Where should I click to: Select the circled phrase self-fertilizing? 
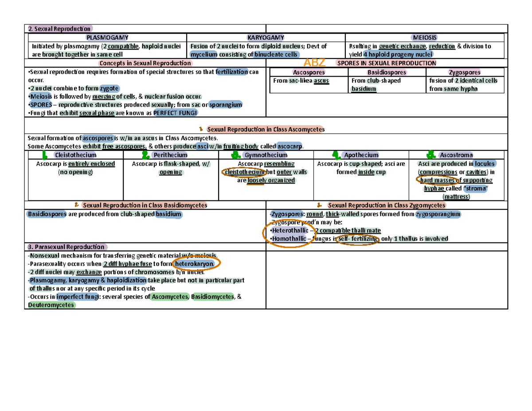357,239
